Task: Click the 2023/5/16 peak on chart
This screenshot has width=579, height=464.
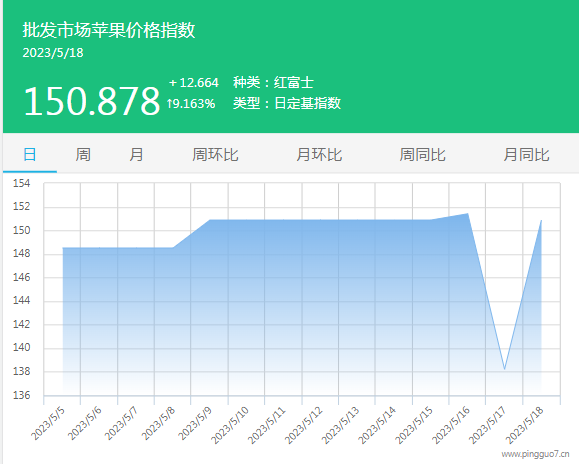Action: pyautogui.click(x=468, y=213)
